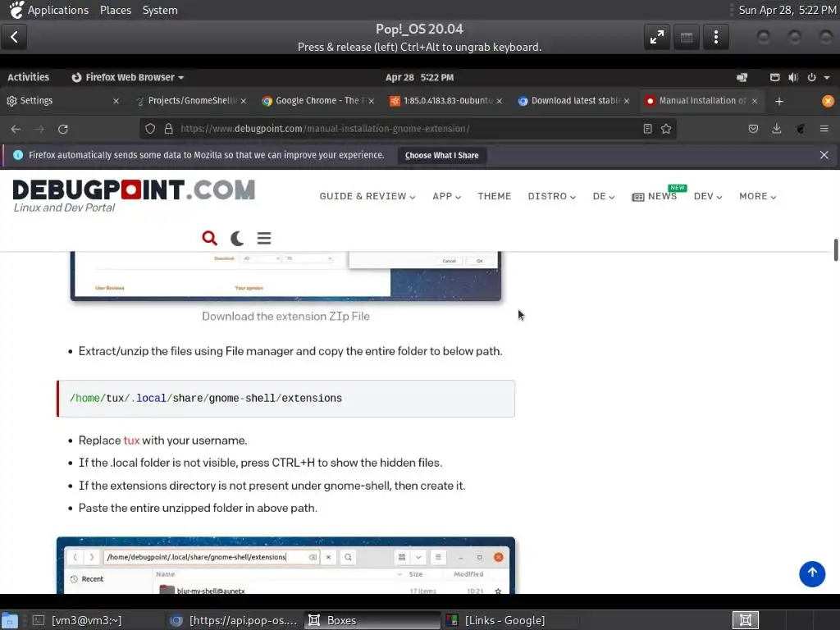840x630 pixels.
Task: Click the page vertical scrollbar thumb
Action: [x=835, y=250]
